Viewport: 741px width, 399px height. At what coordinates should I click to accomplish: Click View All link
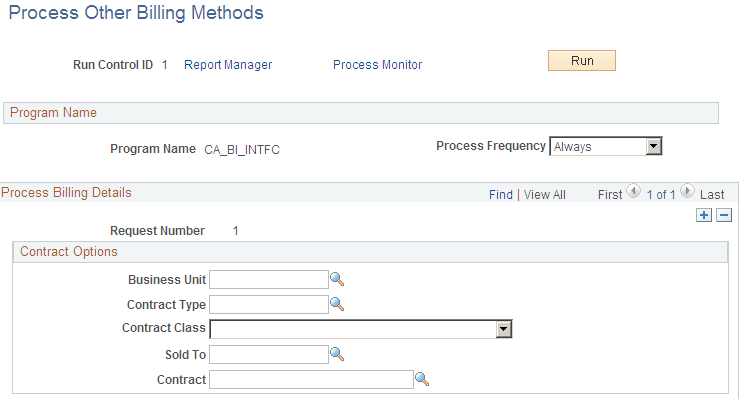point(544,195)
